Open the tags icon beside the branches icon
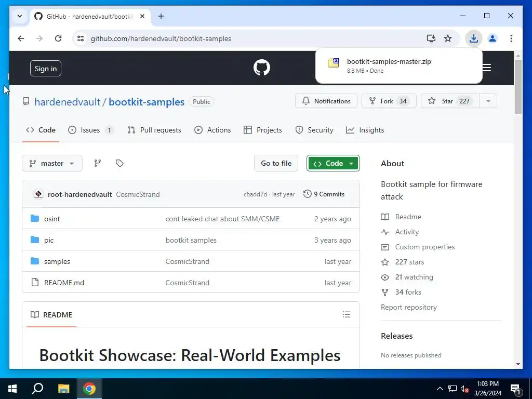This screenshot has height=399, width=532. (x=119, y=163)
